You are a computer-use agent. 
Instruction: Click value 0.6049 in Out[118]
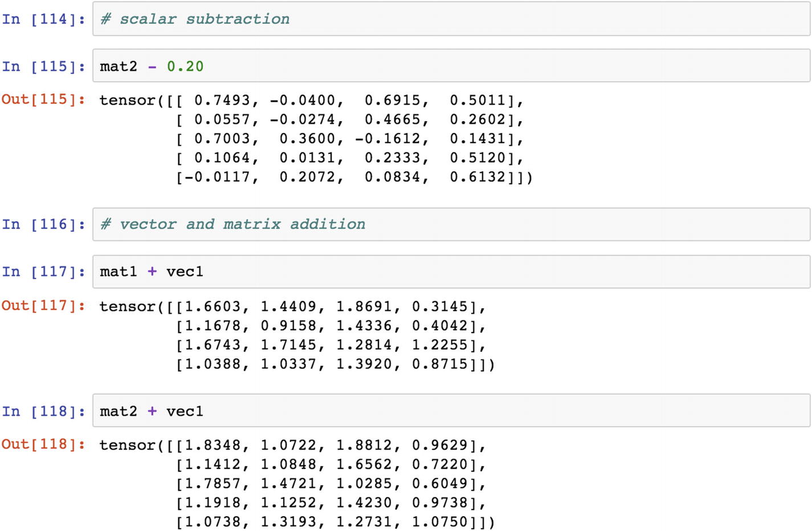point(440,483)
